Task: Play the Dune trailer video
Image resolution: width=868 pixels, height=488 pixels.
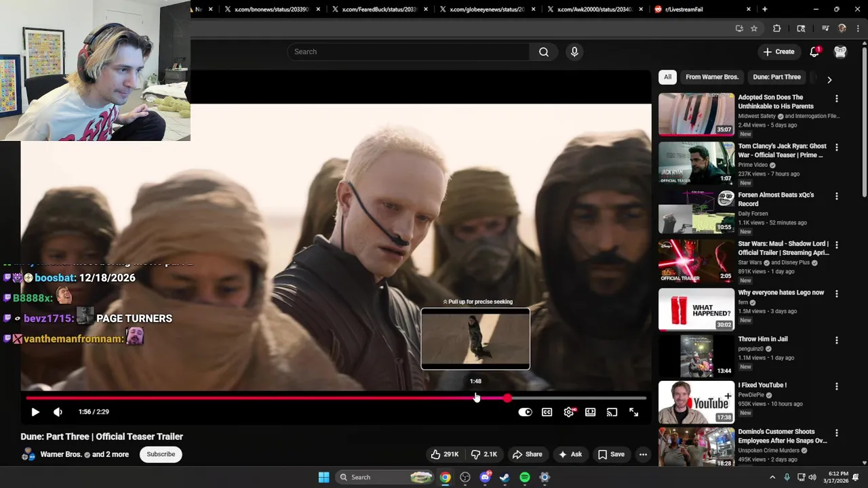Action: 35,411
